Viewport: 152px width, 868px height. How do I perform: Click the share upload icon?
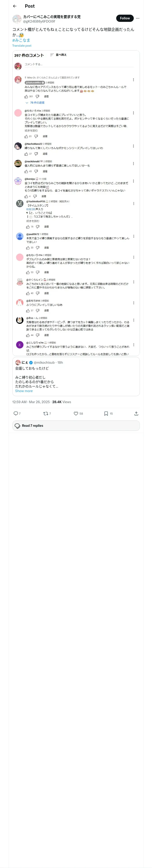pos(136,413)
